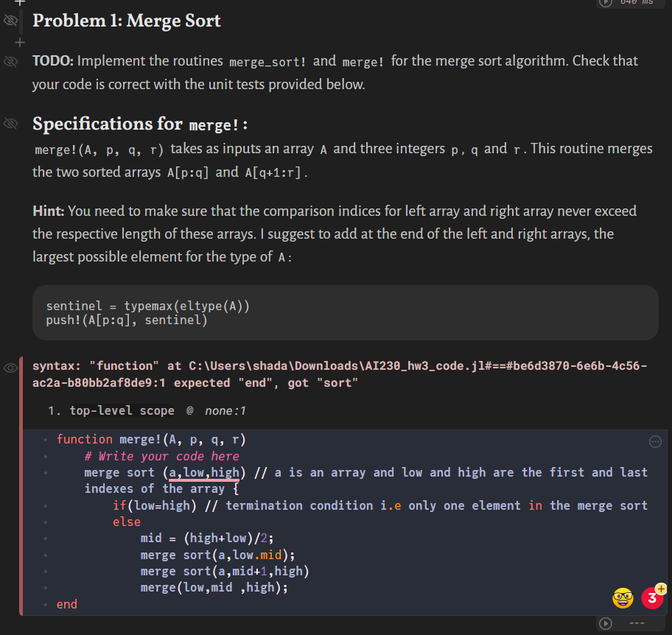Show code for Specifications for merge! cell
The image size is (672, 635).
pos(10,124)
